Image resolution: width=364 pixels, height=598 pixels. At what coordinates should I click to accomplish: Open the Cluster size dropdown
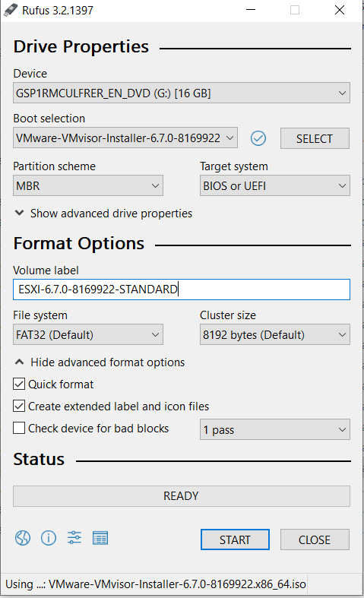[x=275, y=334]
